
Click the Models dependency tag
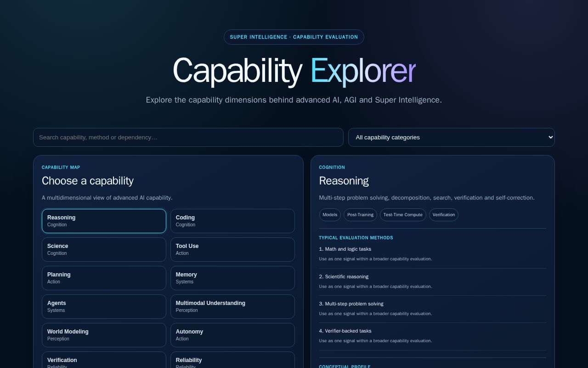(x=330, y=215)
